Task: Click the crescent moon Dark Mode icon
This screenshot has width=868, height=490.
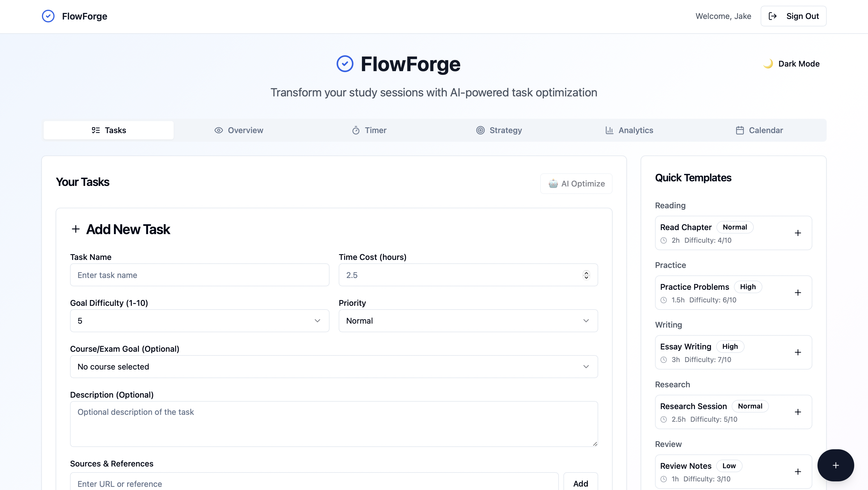Action: coord(768,64)
